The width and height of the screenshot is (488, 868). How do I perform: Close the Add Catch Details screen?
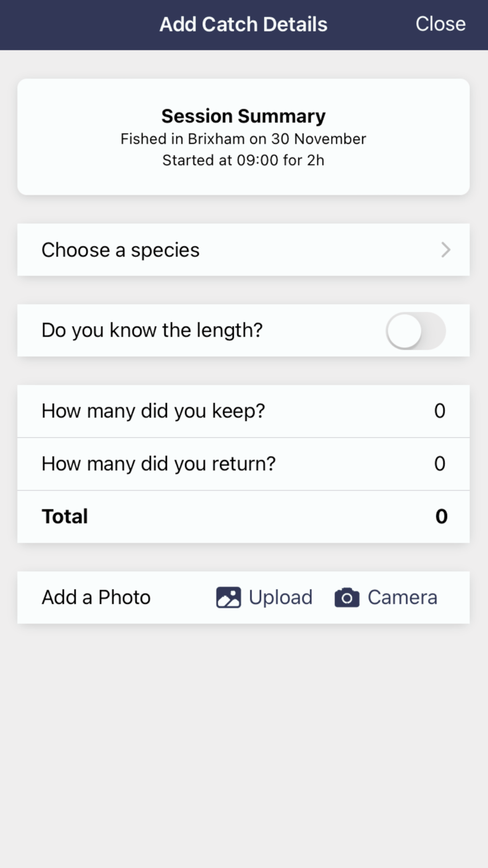(x=440, y=24)
